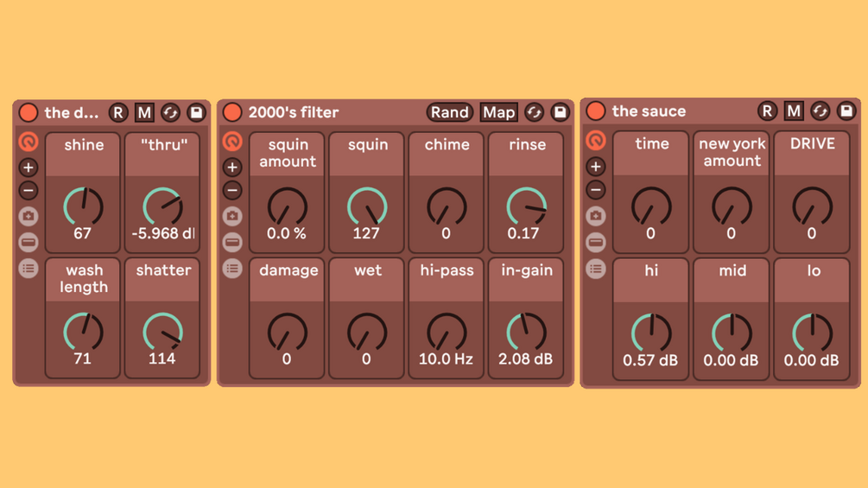Click the 'the d...' truncated device title
The width and height of the screenshot is (868, 488).
pyautogui.click(x=72, y=113)
